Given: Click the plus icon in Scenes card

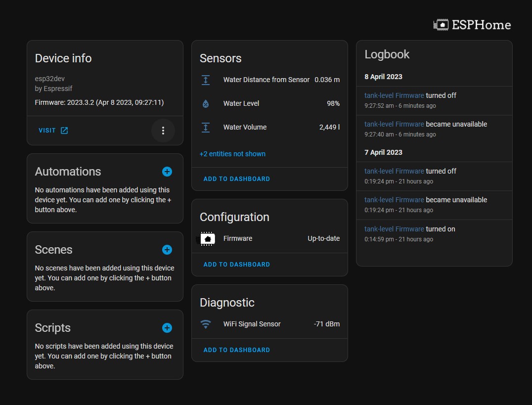Looking at the screenshot, I should [167, 250].
